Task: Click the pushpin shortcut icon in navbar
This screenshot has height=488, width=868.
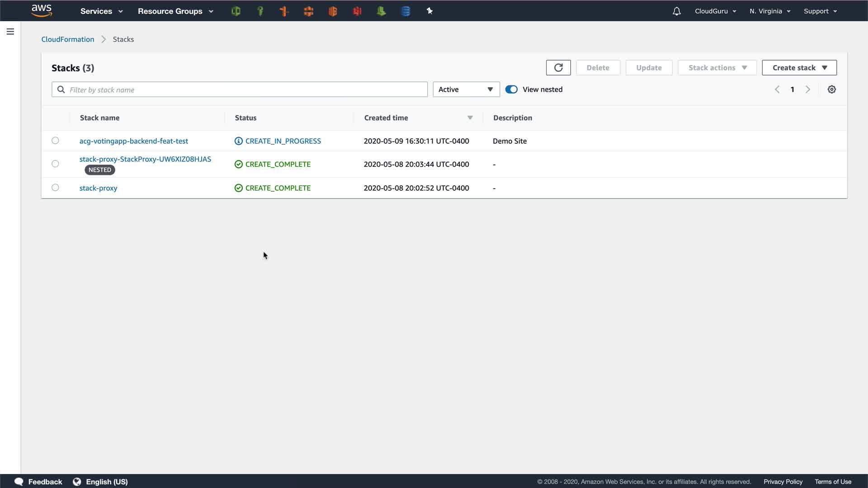Action: (x=429, y=11)
